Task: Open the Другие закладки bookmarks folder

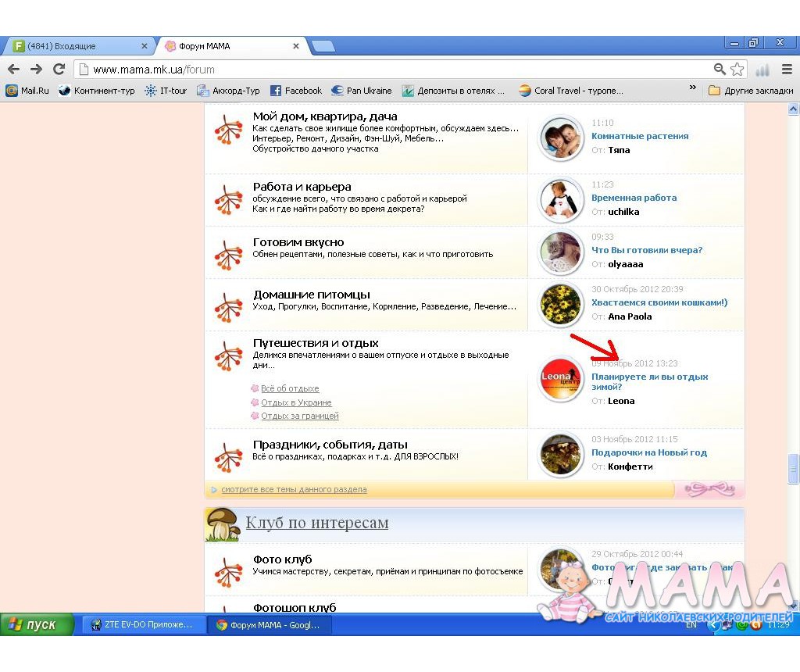Action: (750, 91)
